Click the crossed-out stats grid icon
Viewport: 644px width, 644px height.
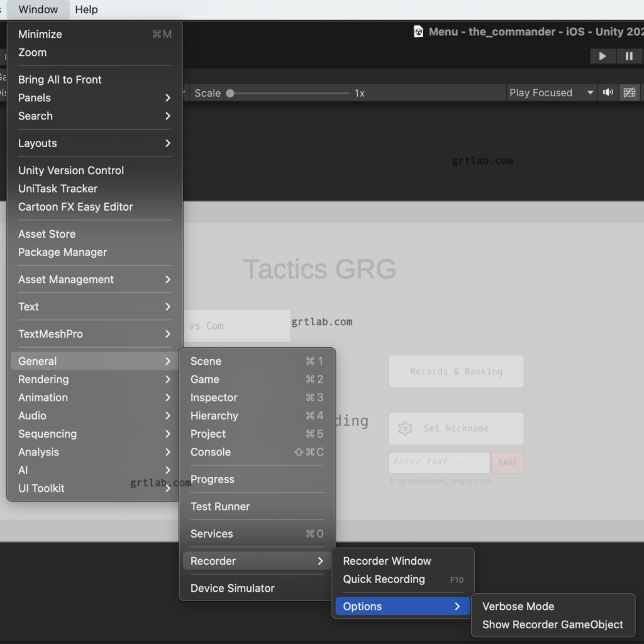click(630, 92)
